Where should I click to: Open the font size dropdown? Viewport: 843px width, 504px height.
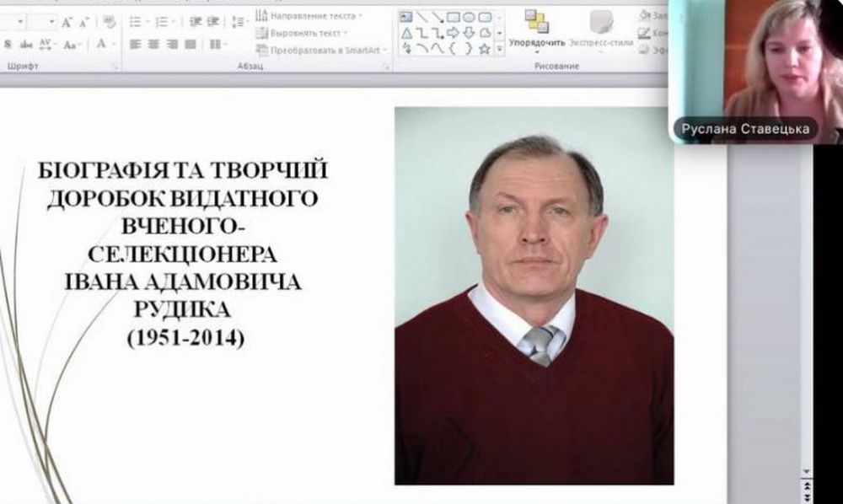coord(52,22)
